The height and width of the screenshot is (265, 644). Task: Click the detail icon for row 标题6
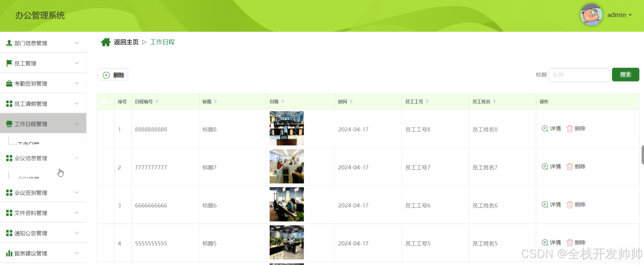[545, 205]
